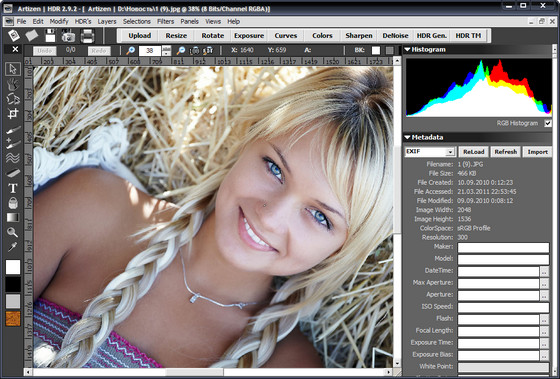Pick the Eyedropper tool
Viewport: 560px width, 379px height.
pyautogui.click(x=13, y=246)
